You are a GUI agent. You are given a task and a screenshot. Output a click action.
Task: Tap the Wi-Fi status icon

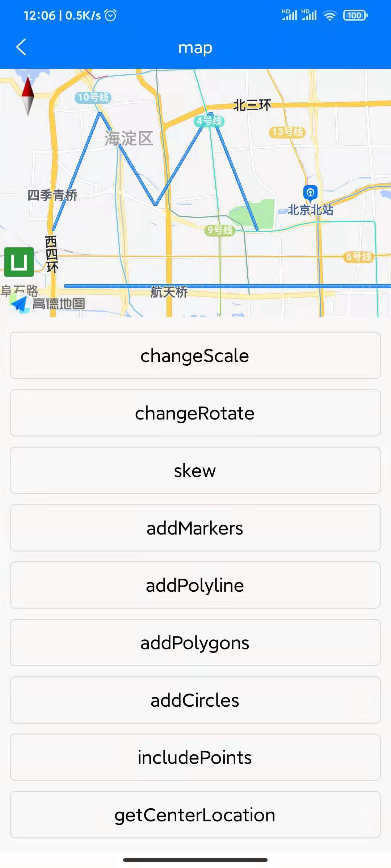coord(330,16)
